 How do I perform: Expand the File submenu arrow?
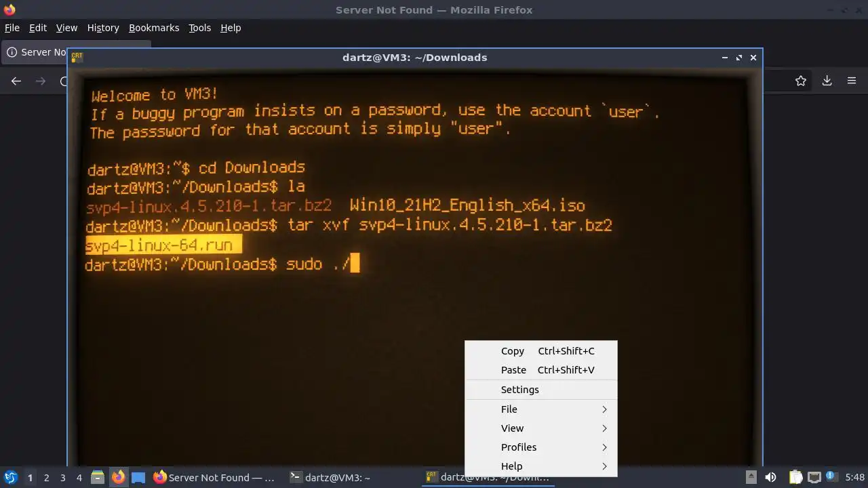tap(604, 409)
